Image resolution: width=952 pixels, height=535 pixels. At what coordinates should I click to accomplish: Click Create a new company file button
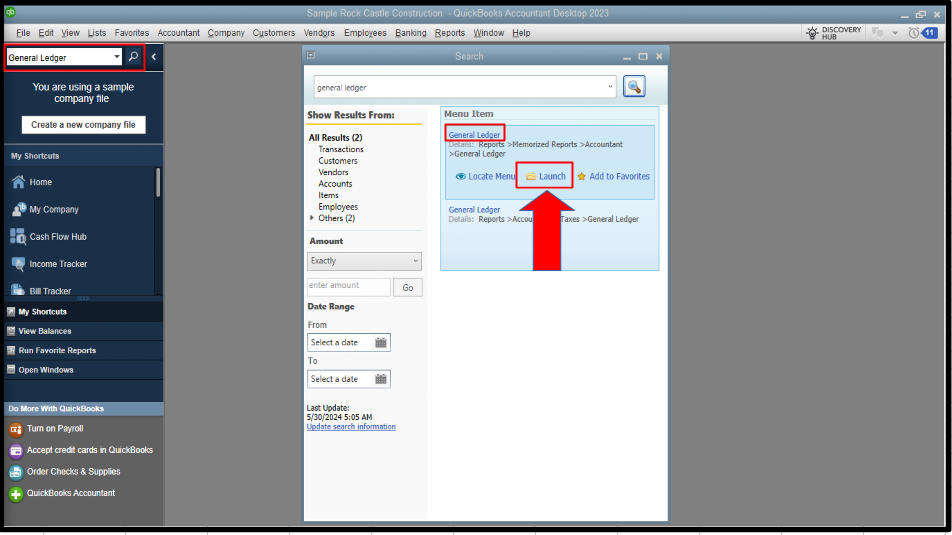pyautogui.click(x=84, y=124)
